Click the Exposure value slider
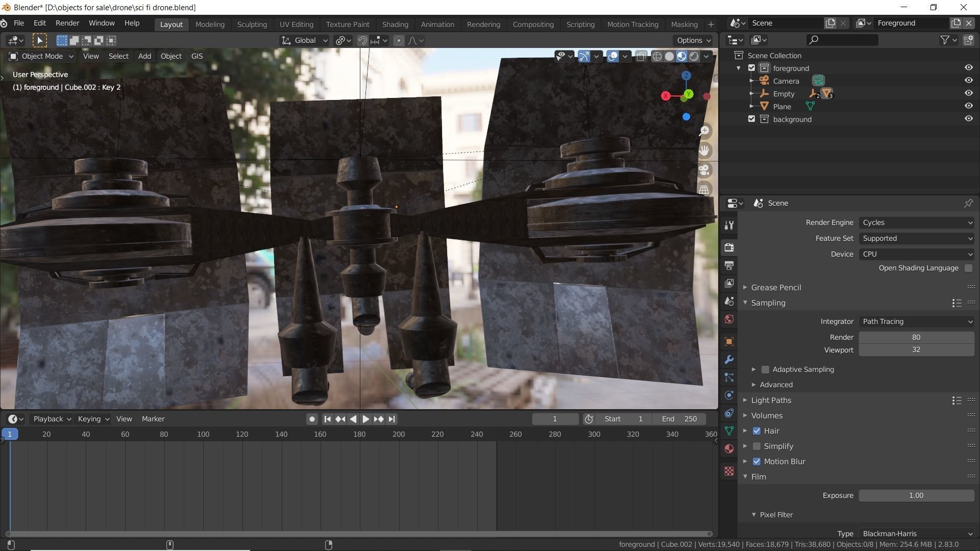This screenshot has width=980, height=551. (x=916, y=495)
